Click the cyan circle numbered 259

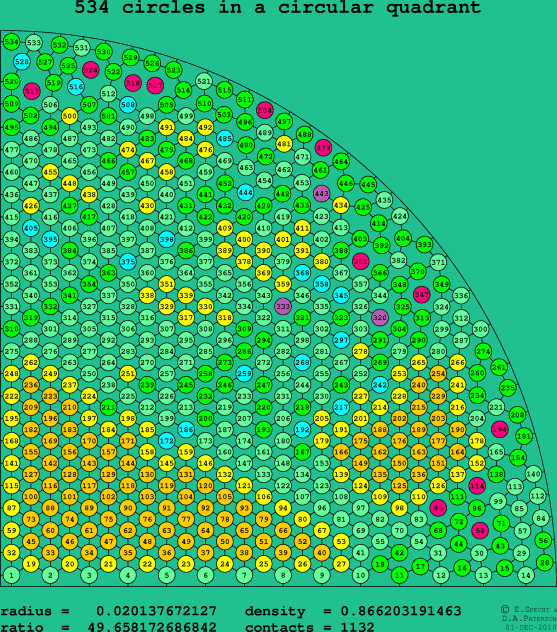[244, 374]
